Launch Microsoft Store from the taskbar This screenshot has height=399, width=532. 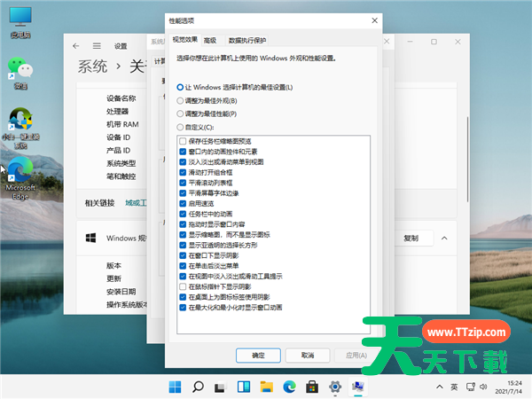[312, 387]
